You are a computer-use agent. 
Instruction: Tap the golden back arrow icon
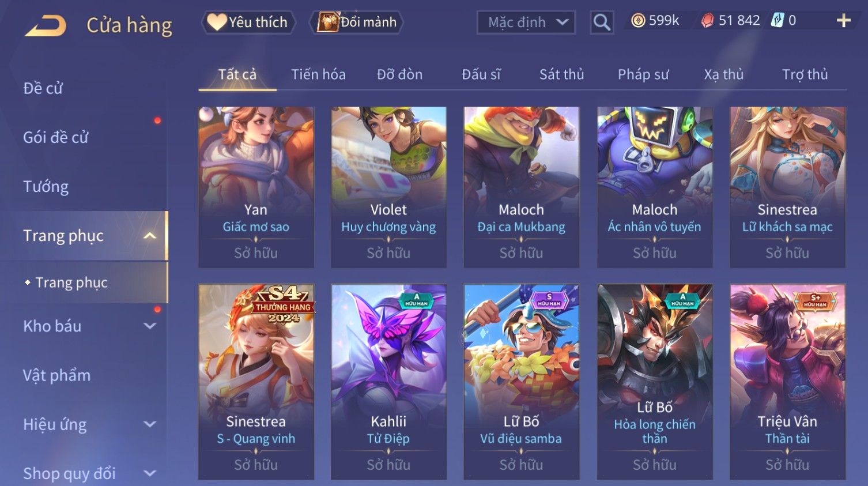46,26
